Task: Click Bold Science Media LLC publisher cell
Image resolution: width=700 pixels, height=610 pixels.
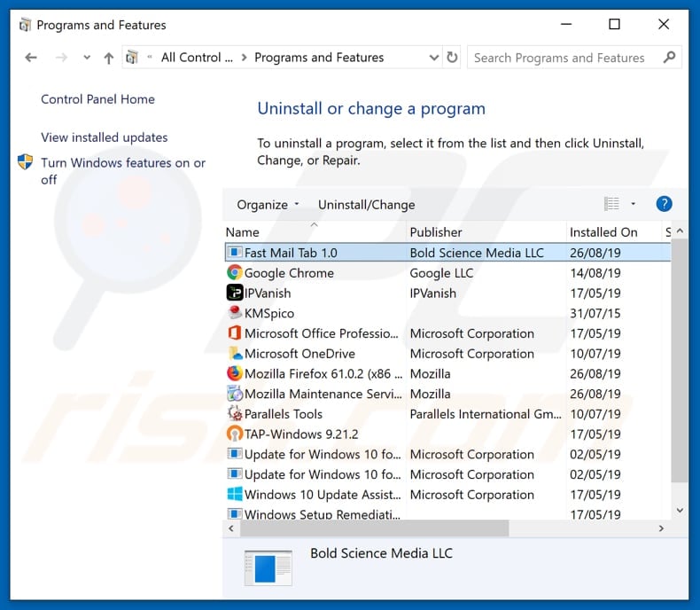Action: (477, 253)
